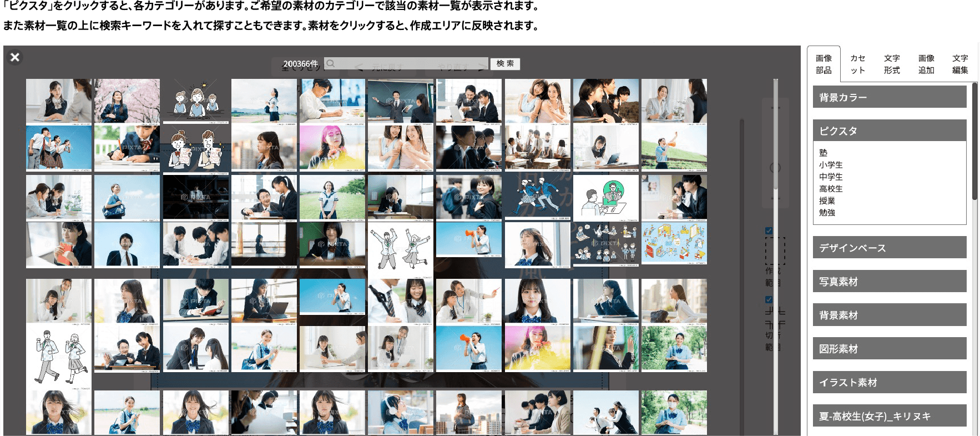The width and height of the screenshot is (980, 436).
Task: Expand the 夏-高校生(女子)_キリヌキ section
Action: [890, 416]
